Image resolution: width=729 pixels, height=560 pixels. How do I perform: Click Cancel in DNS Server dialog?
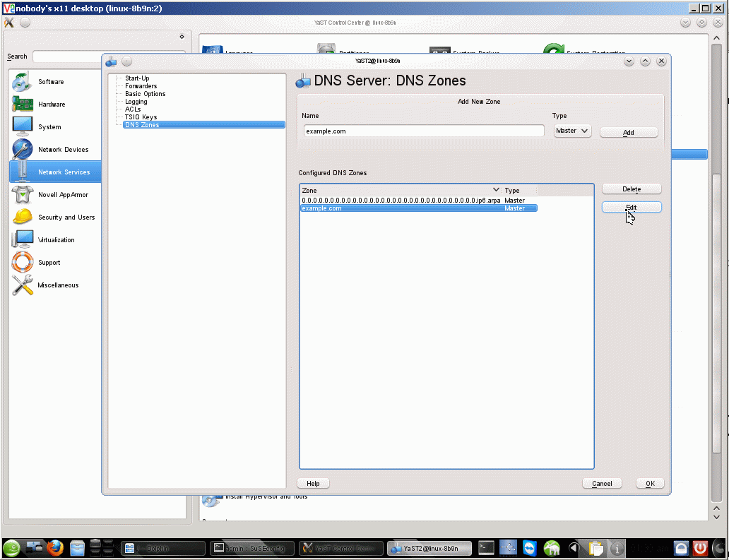tap(602, 483)
